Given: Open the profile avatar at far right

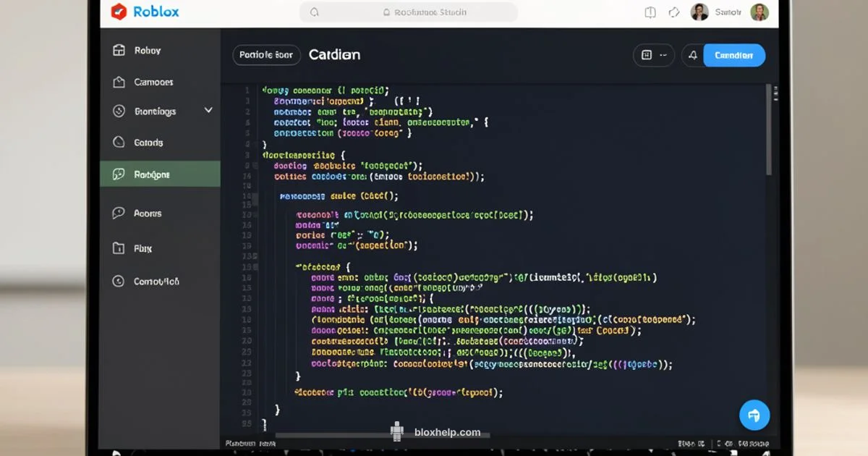Looking at the screenshot, I should coord(759,12).
